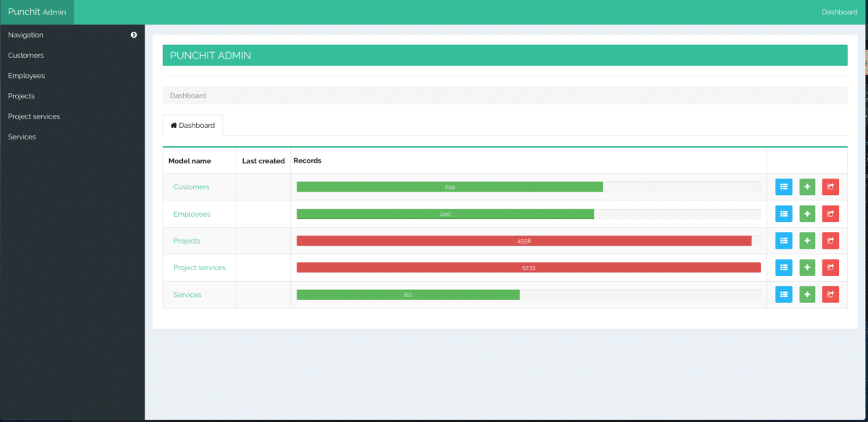Screen dimensions: 868x422
Task: Open the list icon for Services row
Action: click(783, 295)
